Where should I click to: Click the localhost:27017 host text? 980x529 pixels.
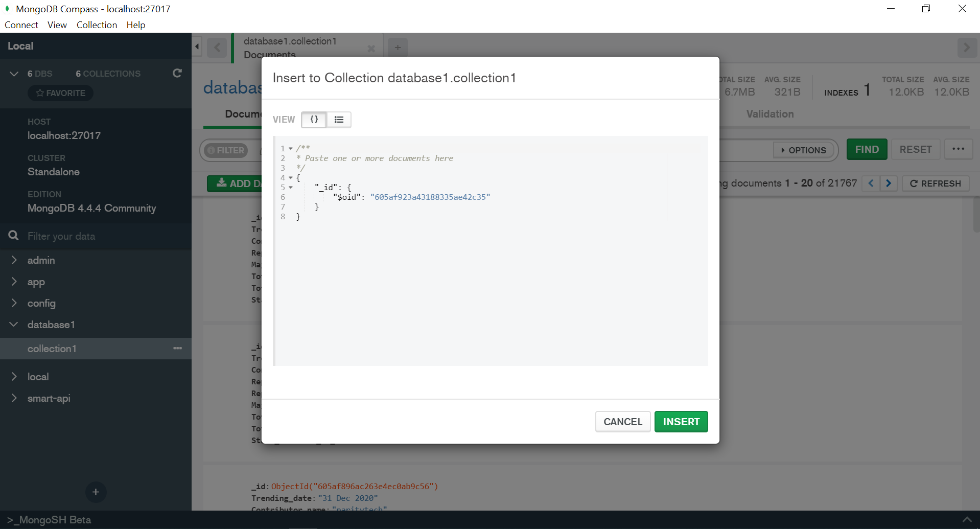click(64, 135)
